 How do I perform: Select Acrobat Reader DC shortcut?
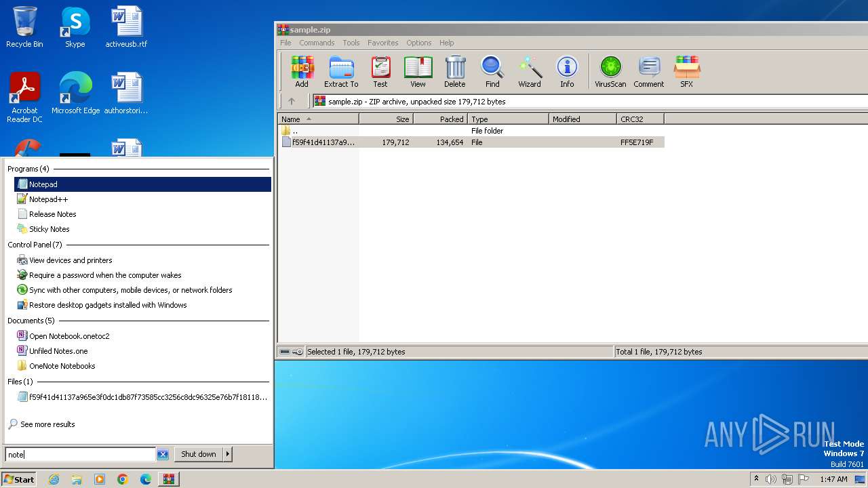point(24,98)
